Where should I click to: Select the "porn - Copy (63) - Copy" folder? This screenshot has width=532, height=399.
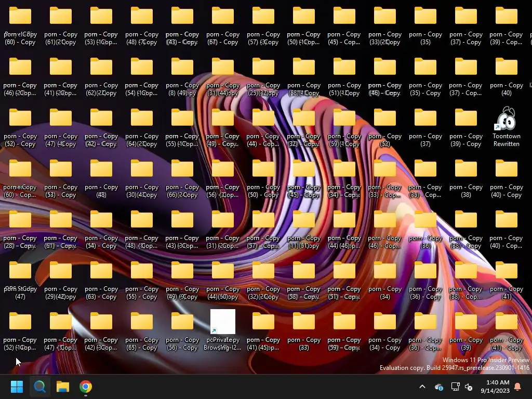(101, 279)
